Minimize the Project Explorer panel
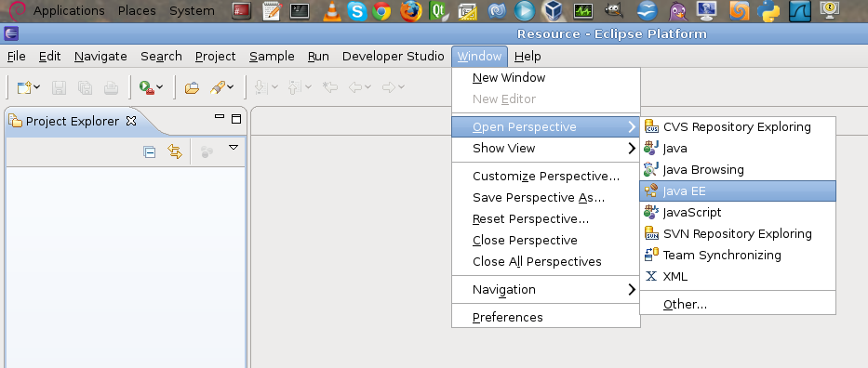Viewport: 868px width, 368px height. (220, 117)
